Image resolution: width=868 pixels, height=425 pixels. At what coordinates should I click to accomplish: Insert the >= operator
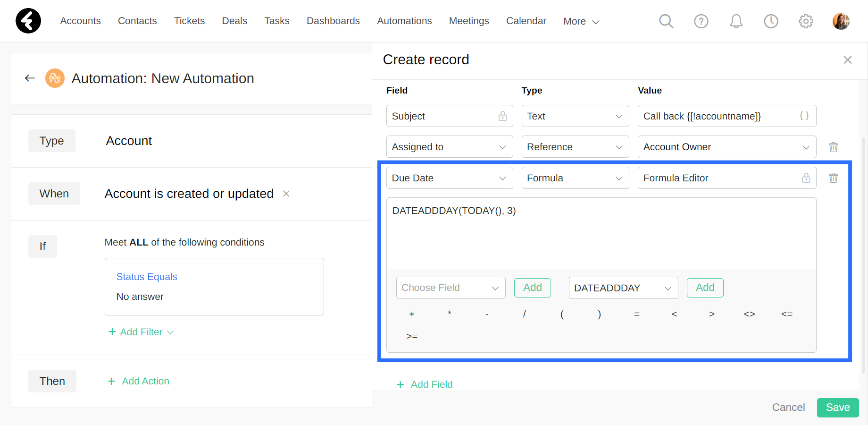tap(412, 336)
